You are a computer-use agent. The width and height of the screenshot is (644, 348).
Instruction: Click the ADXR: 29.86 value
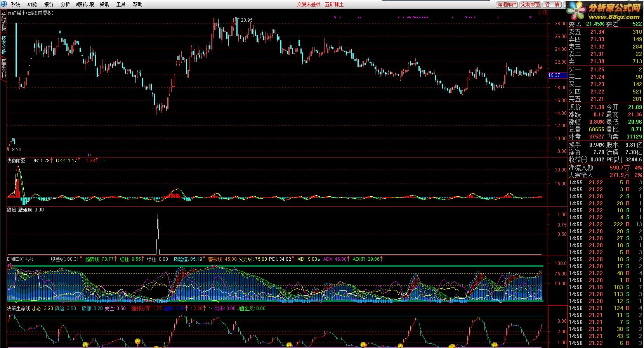point(366,259)
